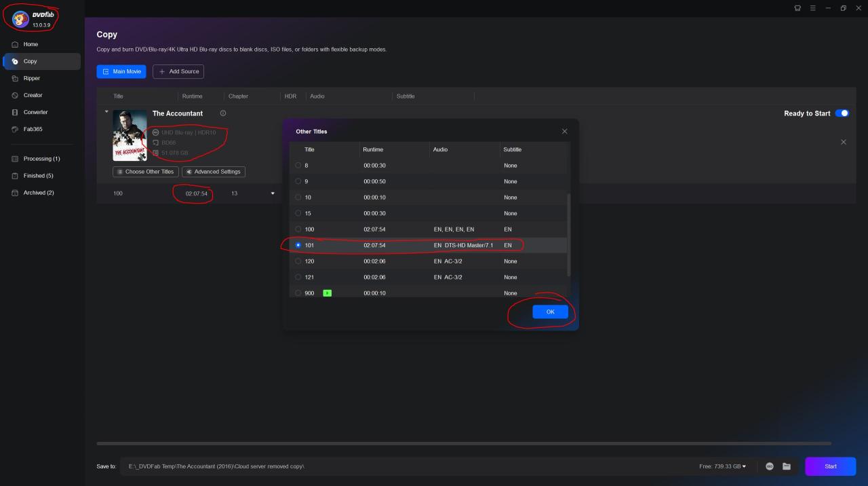Open Advanced Settings
The width and height of the screenshot is (868, 486).
tap(214, 172)
